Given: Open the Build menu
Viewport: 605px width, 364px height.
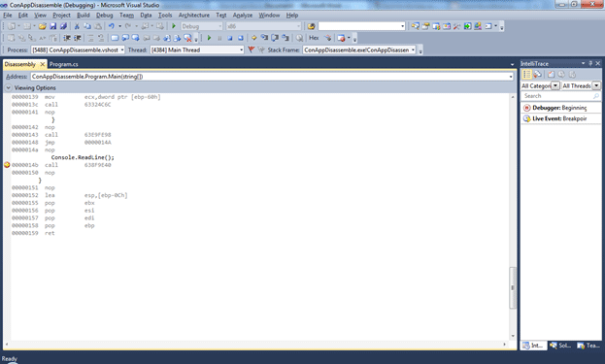Looking at the screenshot, I should tap(83, 15).
